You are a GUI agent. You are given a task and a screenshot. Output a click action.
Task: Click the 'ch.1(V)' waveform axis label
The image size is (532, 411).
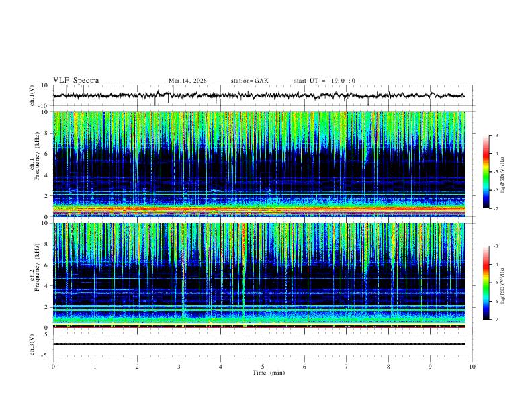pos(32,95)
